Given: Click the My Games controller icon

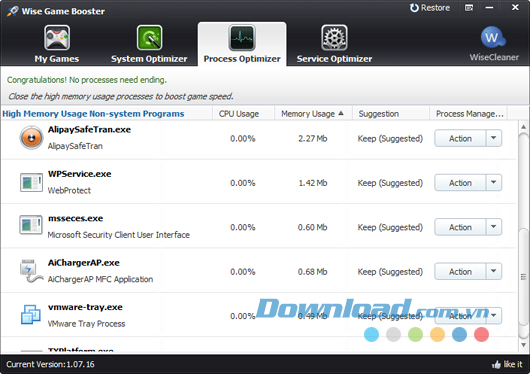Looking at the screenshot, I should tap(57, 38).
